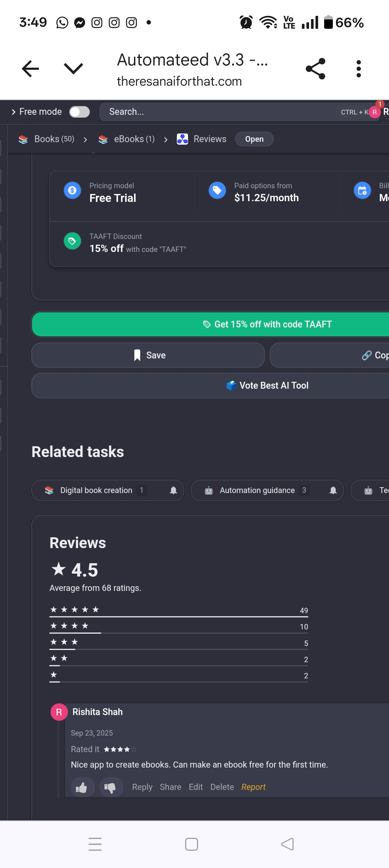389x868 pixels.
Task: Dislike the review with thumbs down
Action: pyautogui.click(x=111, y=787)
